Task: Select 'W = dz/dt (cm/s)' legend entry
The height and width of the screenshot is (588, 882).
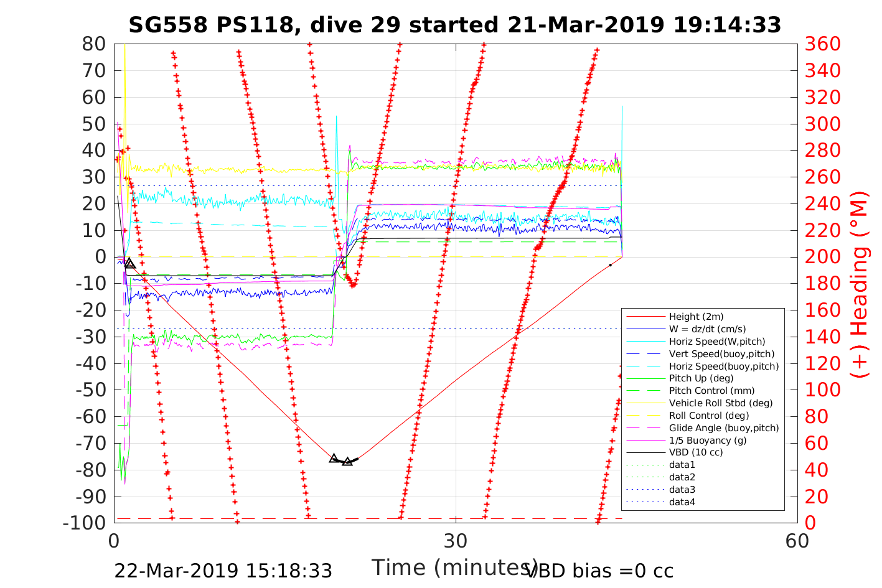Action: 707,329
